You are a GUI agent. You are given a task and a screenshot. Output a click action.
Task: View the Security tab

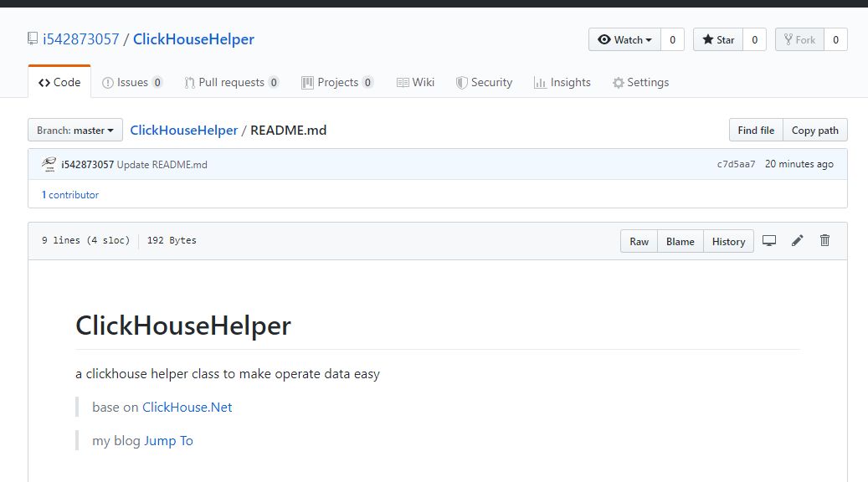coord(484,82)
